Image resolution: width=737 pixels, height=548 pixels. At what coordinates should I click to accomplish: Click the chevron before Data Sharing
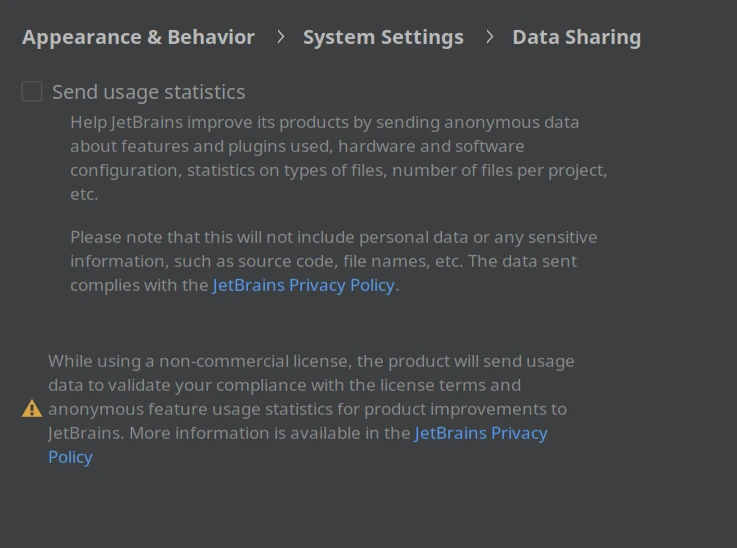click(x=489, y=37)
